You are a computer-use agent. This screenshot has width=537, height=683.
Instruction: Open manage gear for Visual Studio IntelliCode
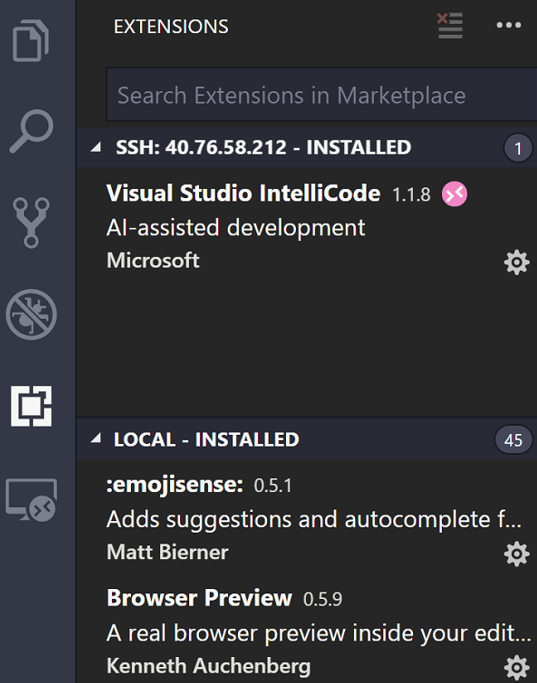coord(517,262)
